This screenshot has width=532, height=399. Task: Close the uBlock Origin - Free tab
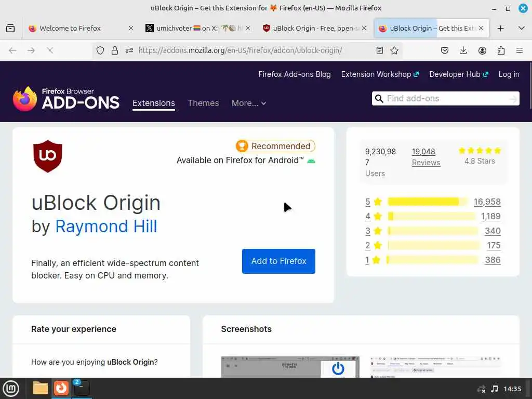pyautogui.click(x=364, y=28)
